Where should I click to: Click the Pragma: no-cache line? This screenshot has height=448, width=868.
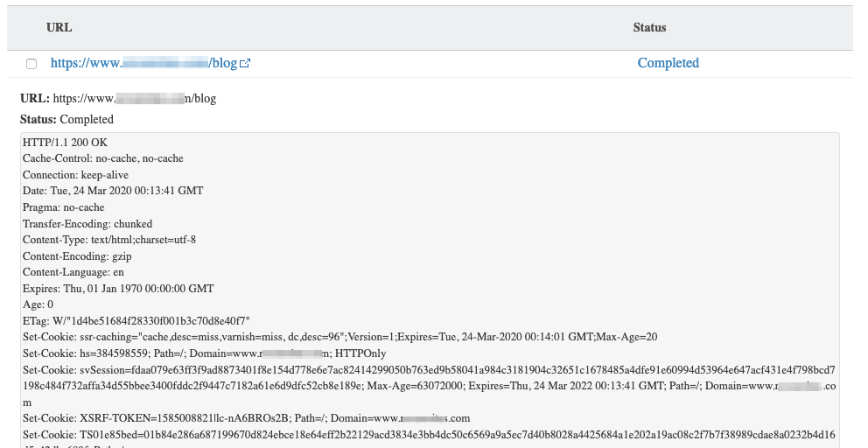coord(63,207)
